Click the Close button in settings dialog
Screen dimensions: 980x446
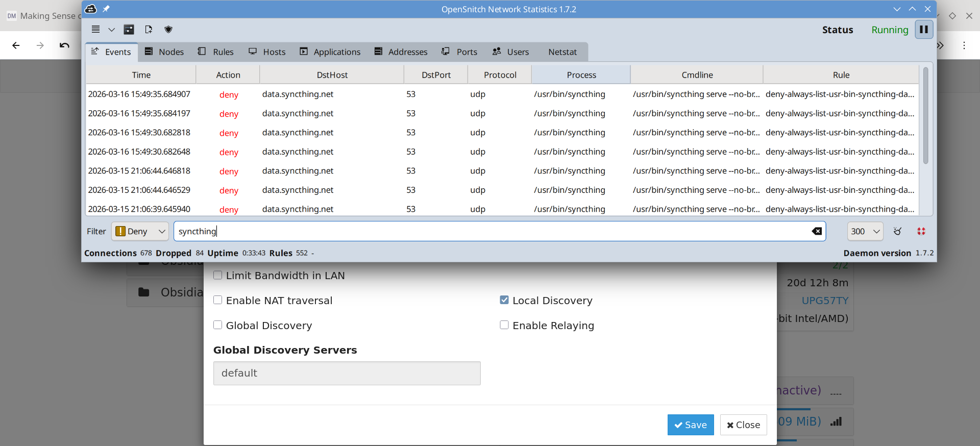point(743,425)
